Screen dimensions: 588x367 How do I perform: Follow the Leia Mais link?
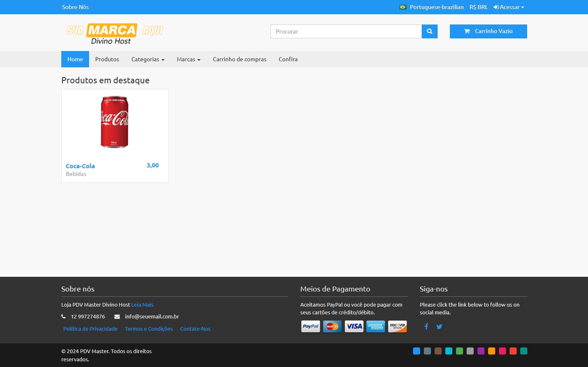[x=142, y=305]
